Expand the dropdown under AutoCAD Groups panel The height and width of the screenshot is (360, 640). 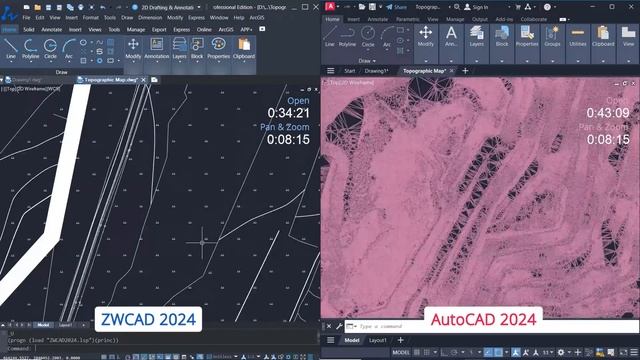coord(552,61)
